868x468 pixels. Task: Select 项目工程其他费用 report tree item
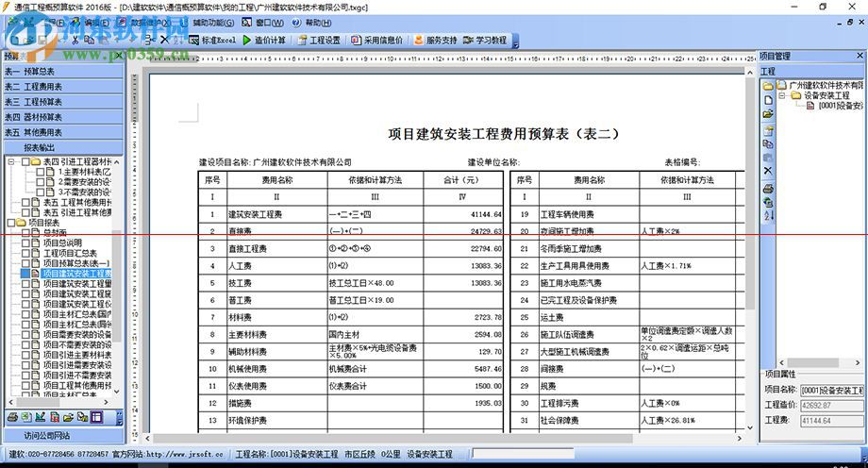[77, 385]
